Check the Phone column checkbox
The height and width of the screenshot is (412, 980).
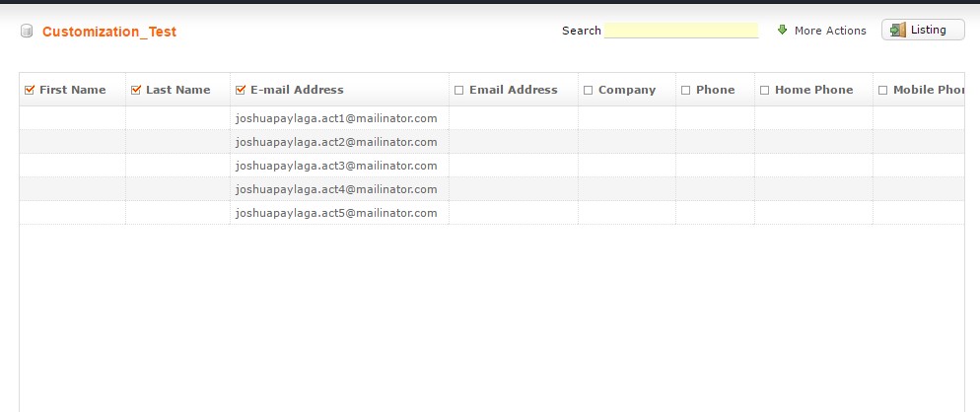[685, 91]
